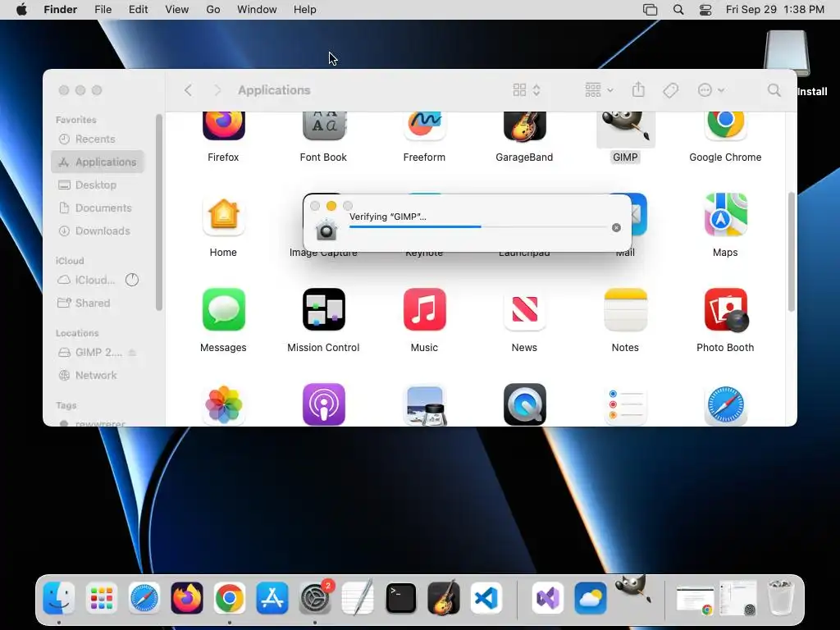
Task: Select the Photo Booth app icon
Action: tap(725, 309)
